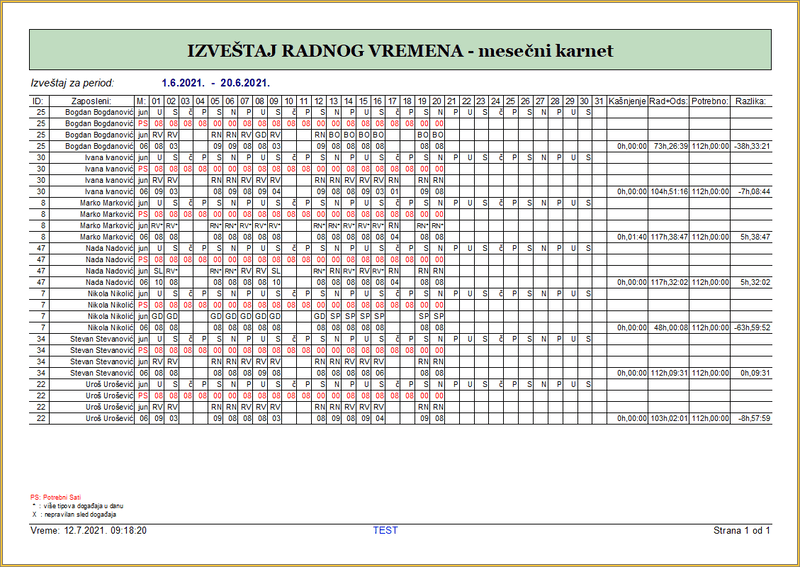The height and width of the screenshot is (567, 800).
Task: Click Razlika value -63h,59:52
Action: point(751,327)
